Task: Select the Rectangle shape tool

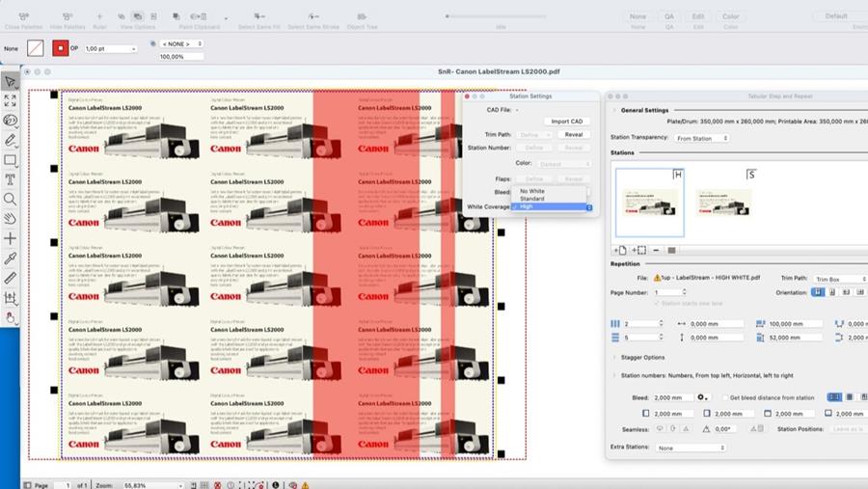Action: [x=10, y=160]
